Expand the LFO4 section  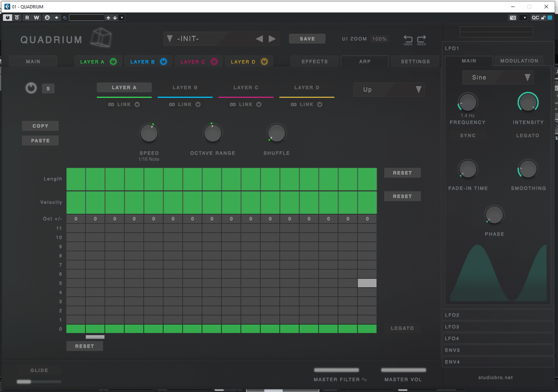[x=498, y=338]
